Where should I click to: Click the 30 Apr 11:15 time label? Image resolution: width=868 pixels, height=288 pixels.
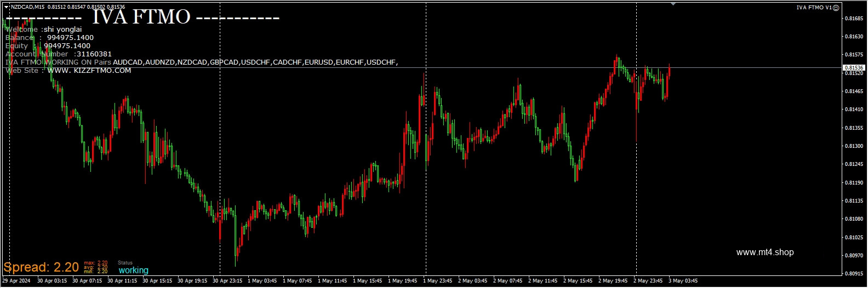click(x=122, y=281)
